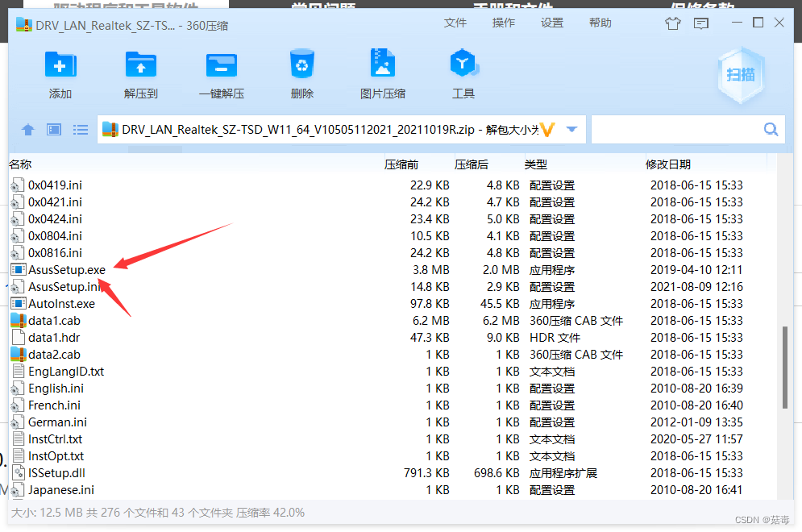Select the AsusSetup.exe file icon
The image size is (802, 532).
(19, 269)
